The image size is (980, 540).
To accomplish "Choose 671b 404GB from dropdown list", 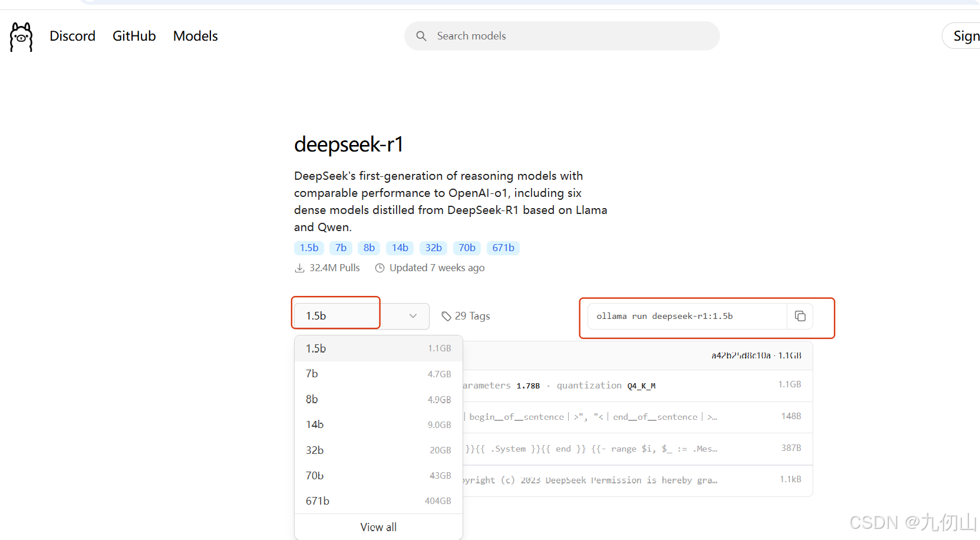I will coord(378,501).
